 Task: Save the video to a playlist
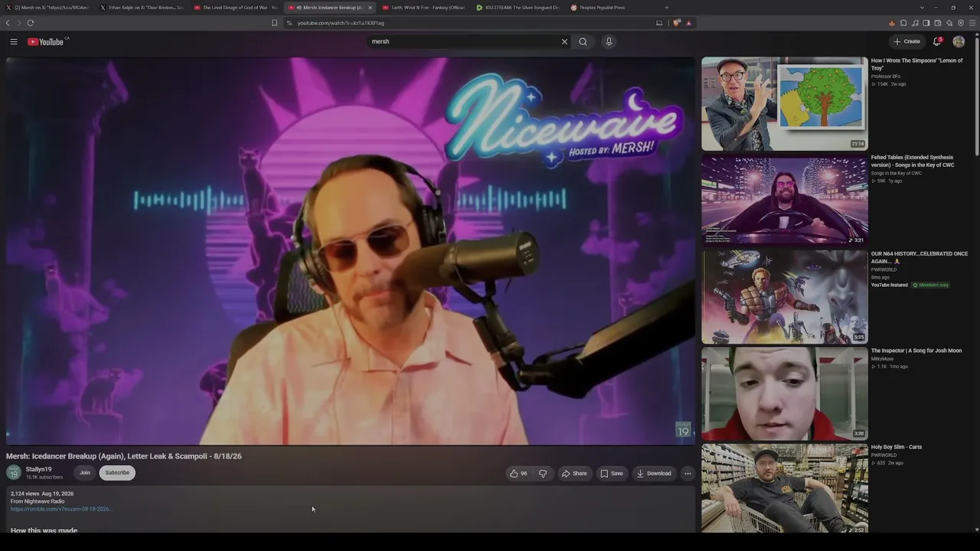611,473
